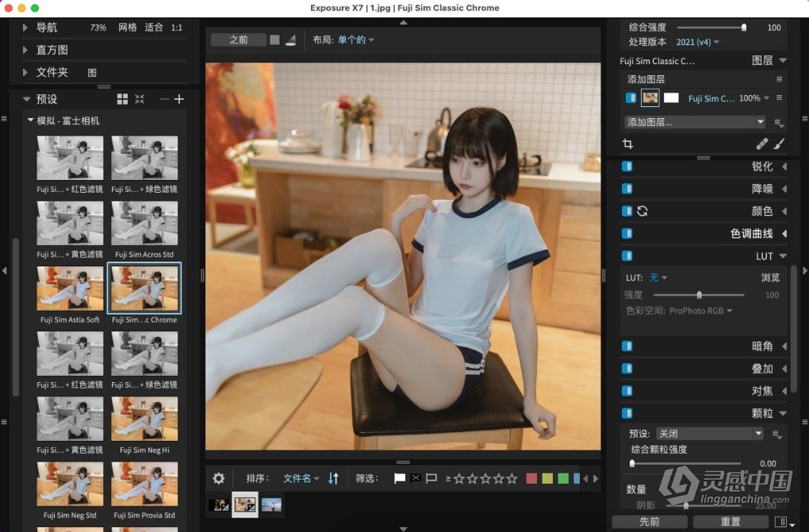Disable the 降噪 panel switch

click(627, 189)
